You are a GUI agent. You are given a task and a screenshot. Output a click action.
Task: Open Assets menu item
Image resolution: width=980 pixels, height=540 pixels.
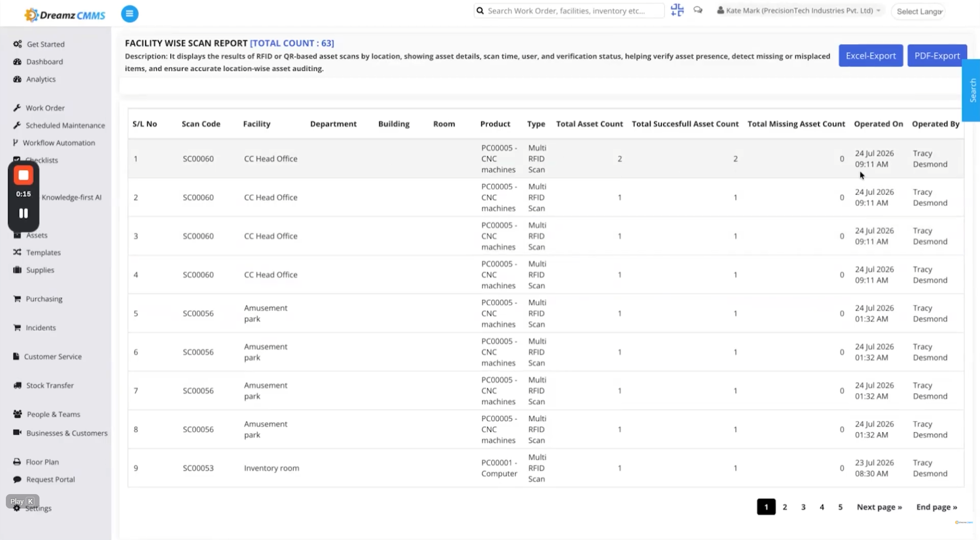coord(37,235)
